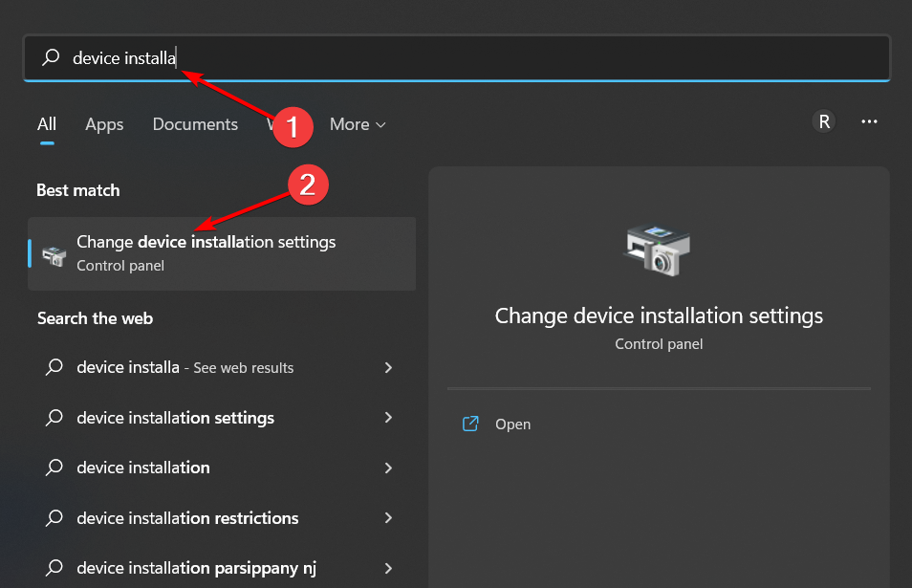Click the magnifier icon in search box
Screen dimensions: 912x588
point(52,57)
